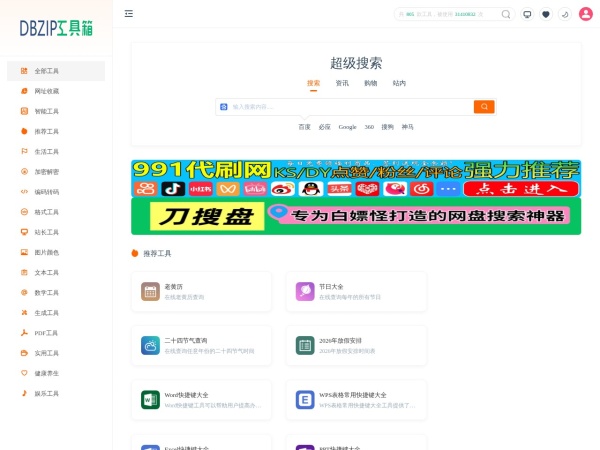Viewport: 600px width, 450px height.
Task: Focus the 超级搜索 input field
Action: pyautogui.click(x=351, y=107)
